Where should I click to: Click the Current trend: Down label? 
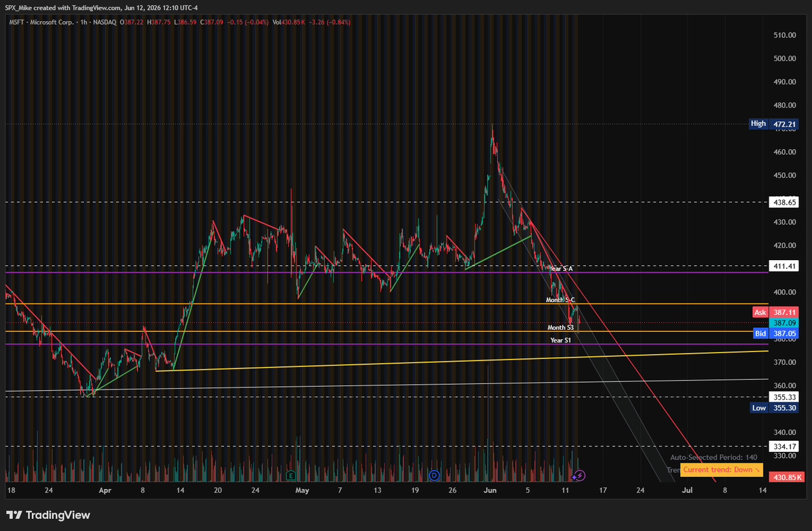[722, 469]
